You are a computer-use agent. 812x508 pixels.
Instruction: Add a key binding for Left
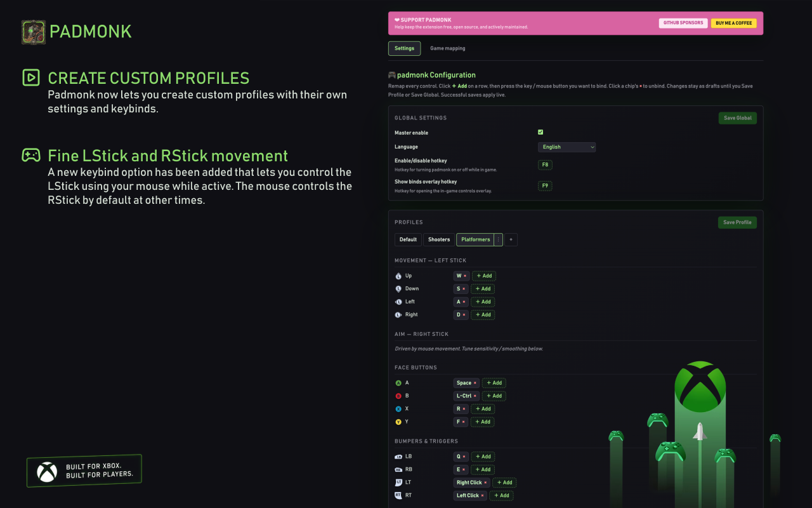(483, 302)
